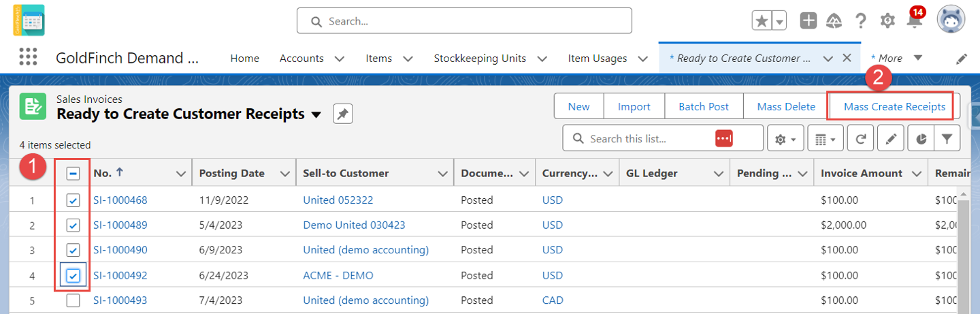Open Notifications bell with 14 badge
Image resolution: width=980 pixels, height=314 pixels.
click(915, 18)
